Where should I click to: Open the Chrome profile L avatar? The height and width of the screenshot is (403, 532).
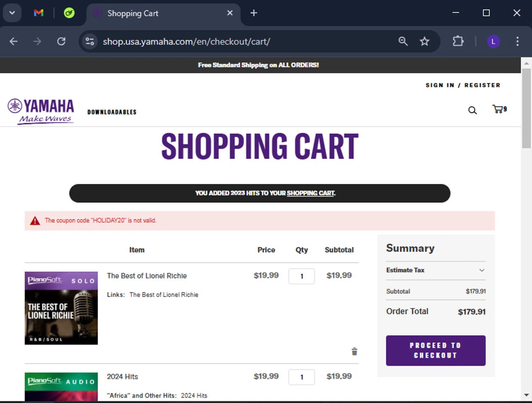[493, 41]
